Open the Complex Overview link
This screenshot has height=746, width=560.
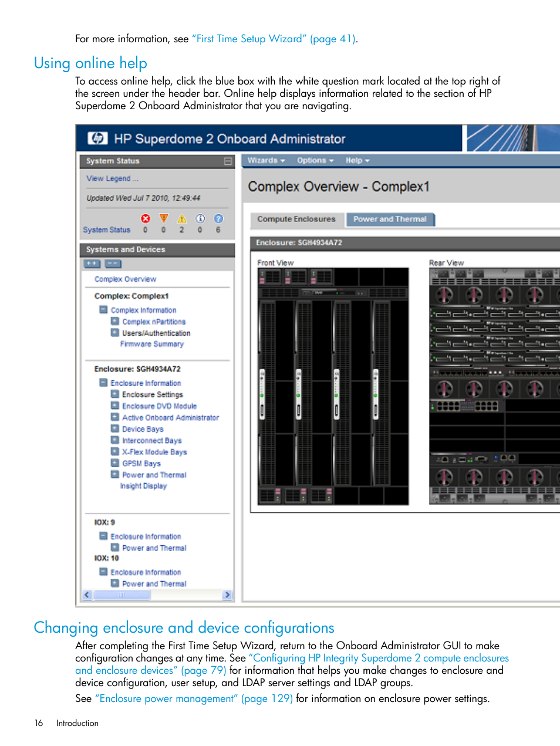(x=125, y=279)
